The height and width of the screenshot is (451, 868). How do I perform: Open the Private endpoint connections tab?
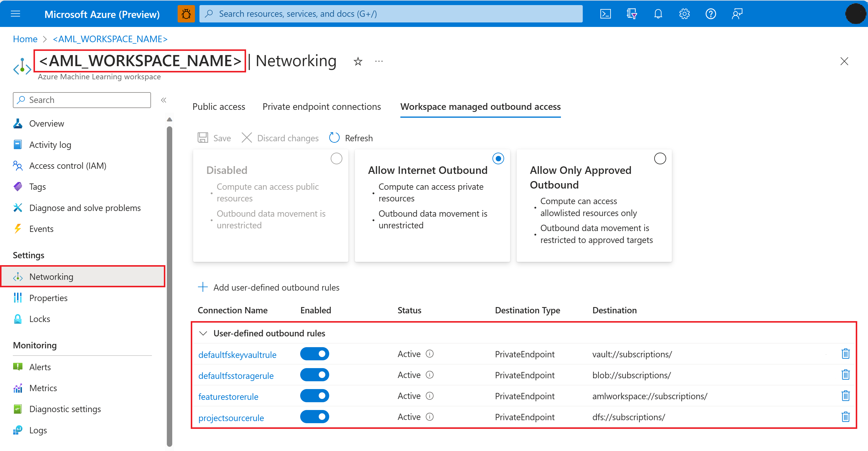(321, 106)
